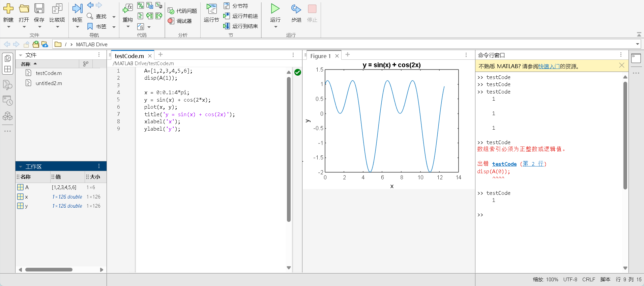
Task: Click the 转至 (Go To) icon
Action: tap(77, 9)
